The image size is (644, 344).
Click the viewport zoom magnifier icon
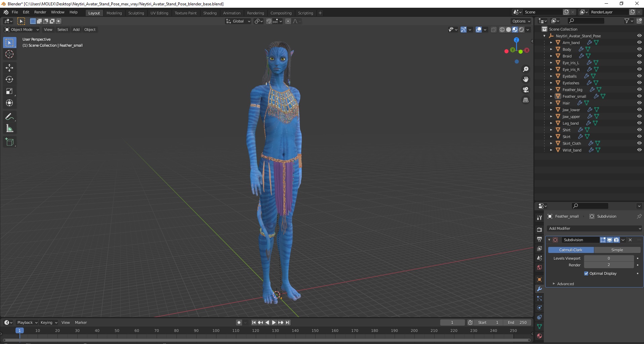526,69
